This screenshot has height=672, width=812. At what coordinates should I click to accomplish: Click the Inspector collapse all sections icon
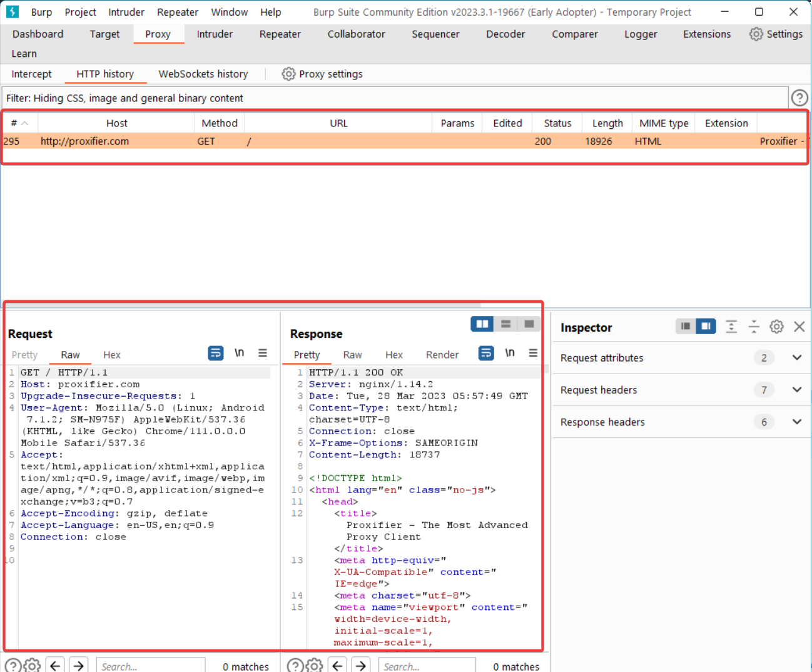coord(754,327)
